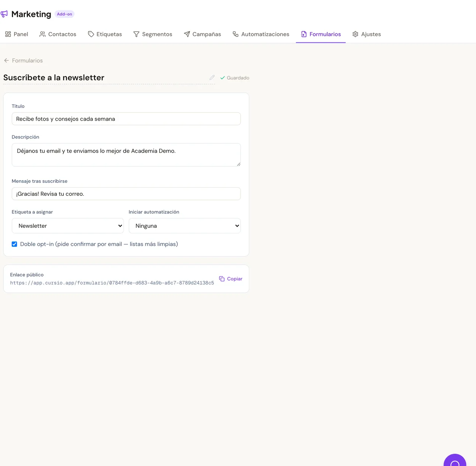Click the 'Guardado' status text
476x466 pixels.
(238, 78)
